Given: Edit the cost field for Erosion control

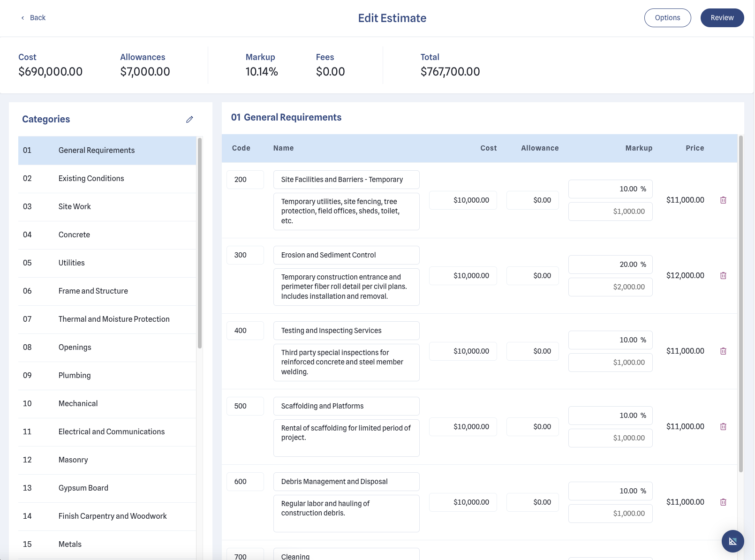Looking at the screenshot, I should [x=463, y=275].
